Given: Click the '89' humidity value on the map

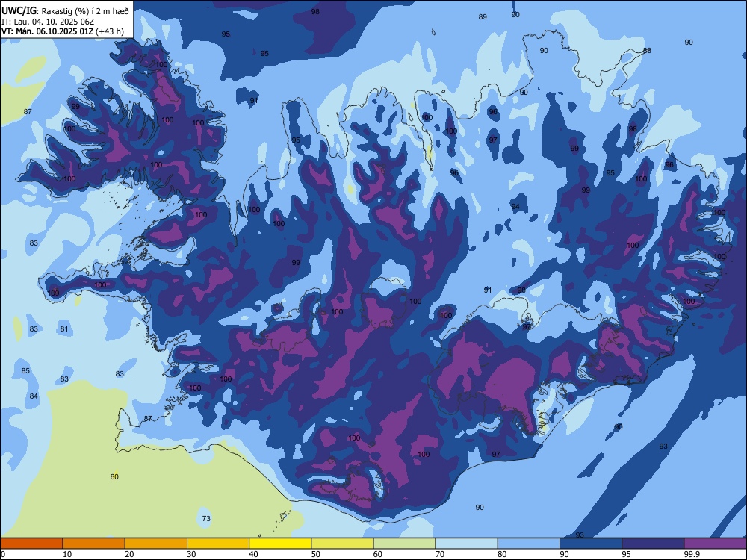Looking at the screenshot, I should click(483, 17).
